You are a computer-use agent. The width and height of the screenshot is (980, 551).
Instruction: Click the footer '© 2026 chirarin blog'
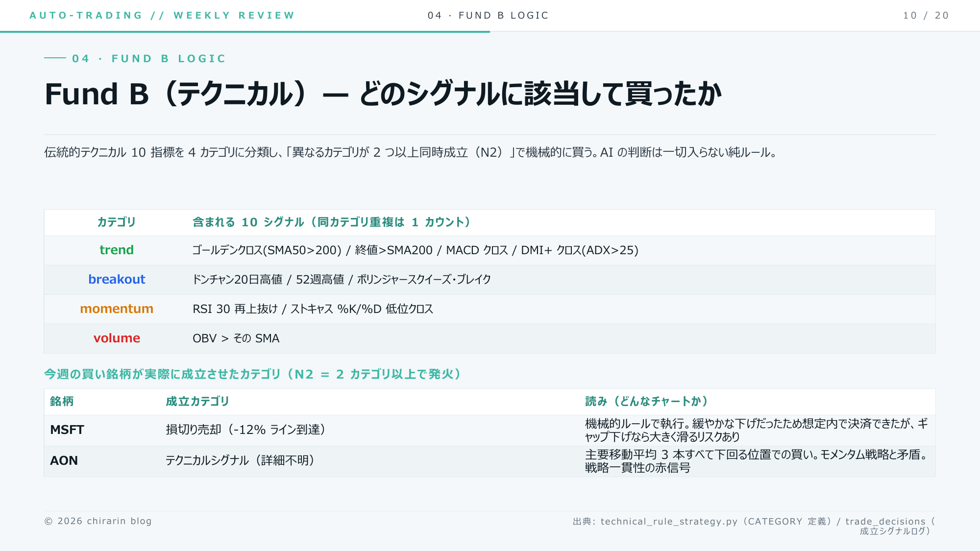coord(98,521)
